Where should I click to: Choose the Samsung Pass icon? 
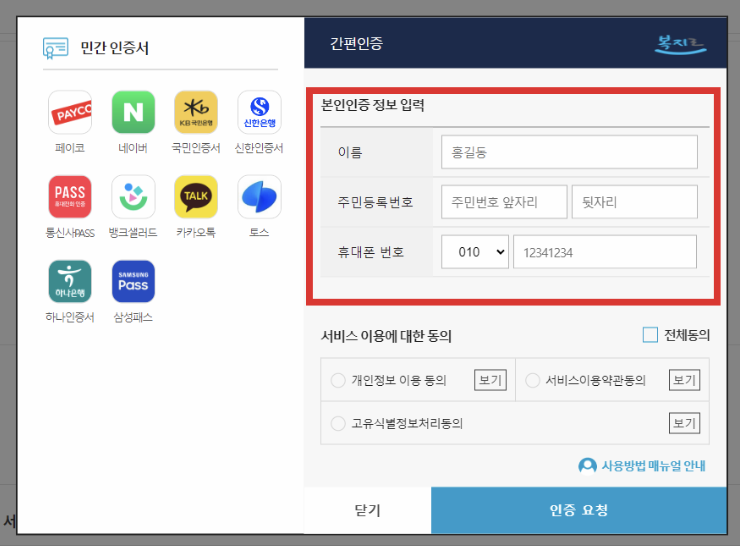133,281
